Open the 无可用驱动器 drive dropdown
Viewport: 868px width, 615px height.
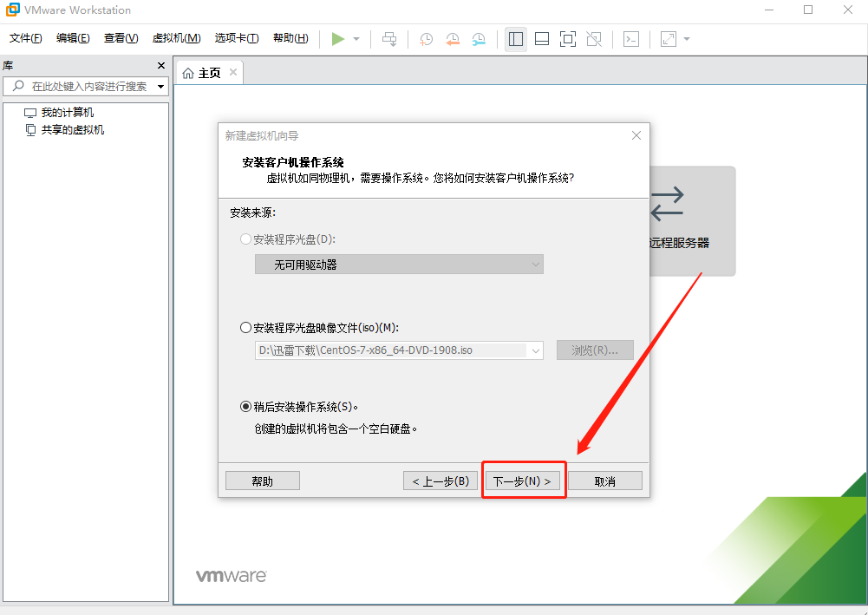pos(399,265)
